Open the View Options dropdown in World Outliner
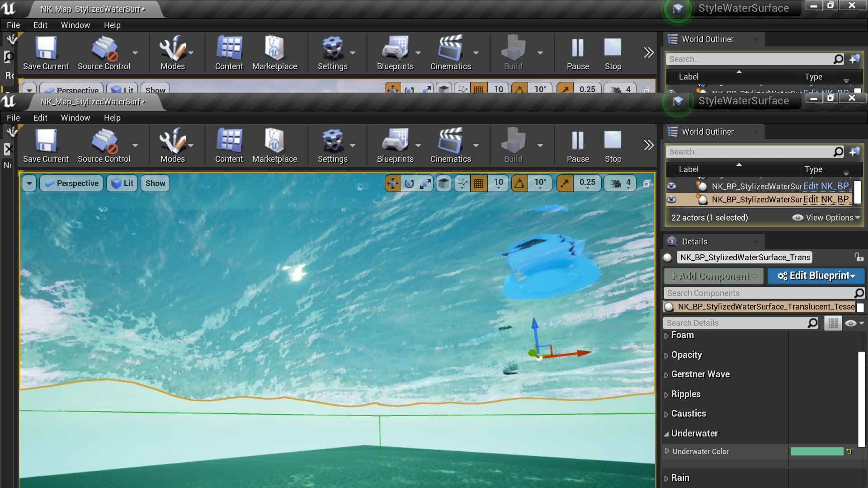 coord(826,218)
